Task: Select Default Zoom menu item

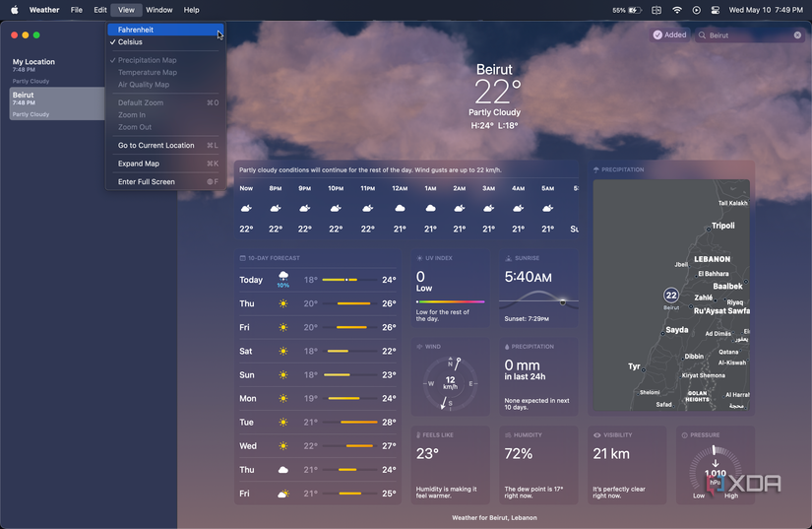Action: [165, 102]
